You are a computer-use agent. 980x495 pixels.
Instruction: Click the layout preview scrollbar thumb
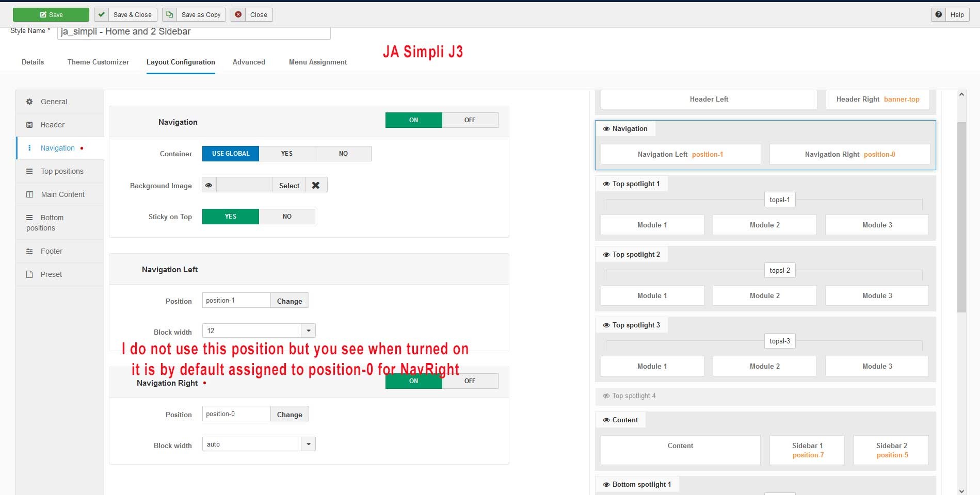[x=961, y=217]
